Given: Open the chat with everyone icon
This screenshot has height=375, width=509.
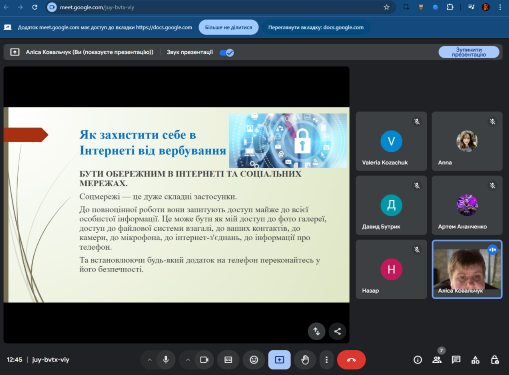Looking at the screenshot, I should click(x=456, y=360).
